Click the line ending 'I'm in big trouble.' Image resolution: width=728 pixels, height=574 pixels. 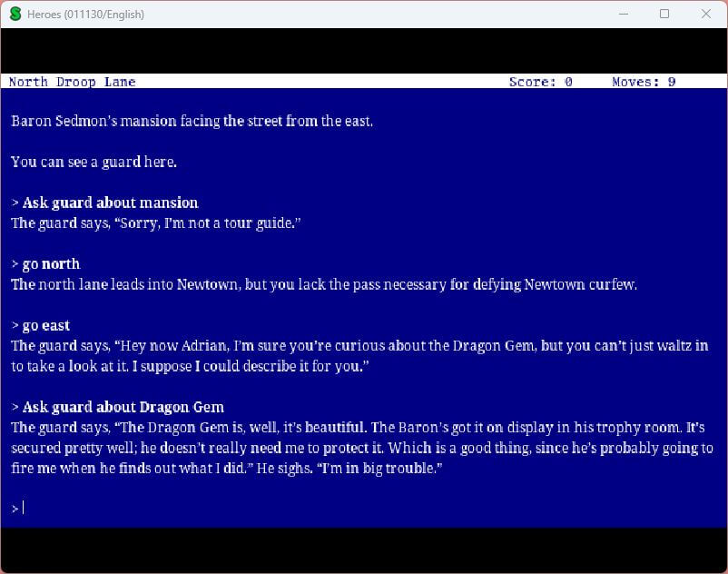pos(227,468)
